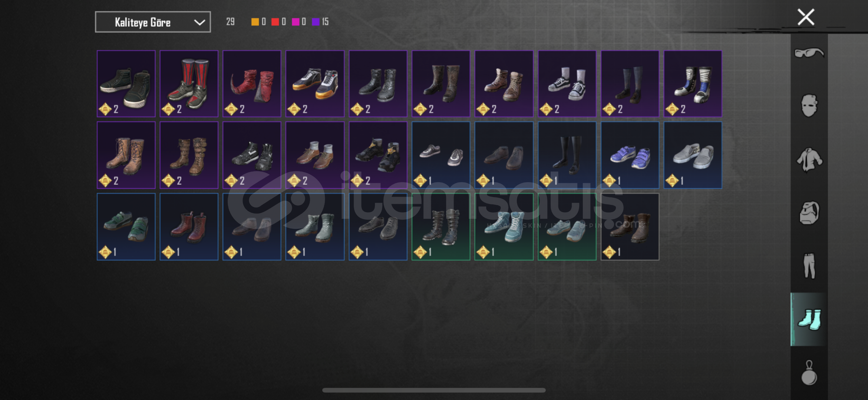The image size is (868, 400).
Task: Open the grenade ornament category icon
Action: point(809,373)
